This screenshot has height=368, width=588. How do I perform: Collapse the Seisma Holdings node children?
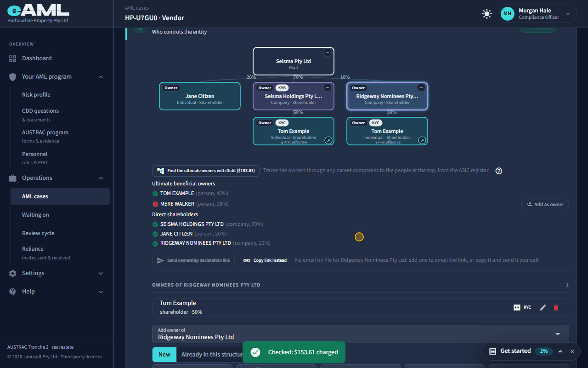(x=327, y=87)
